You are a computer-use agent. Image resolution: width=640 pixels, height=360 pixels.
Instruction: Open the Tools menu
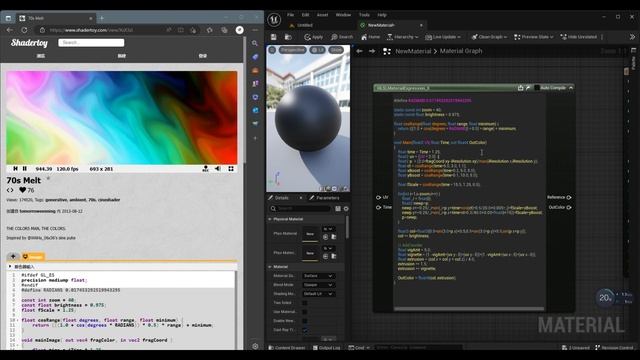[364, 15]
